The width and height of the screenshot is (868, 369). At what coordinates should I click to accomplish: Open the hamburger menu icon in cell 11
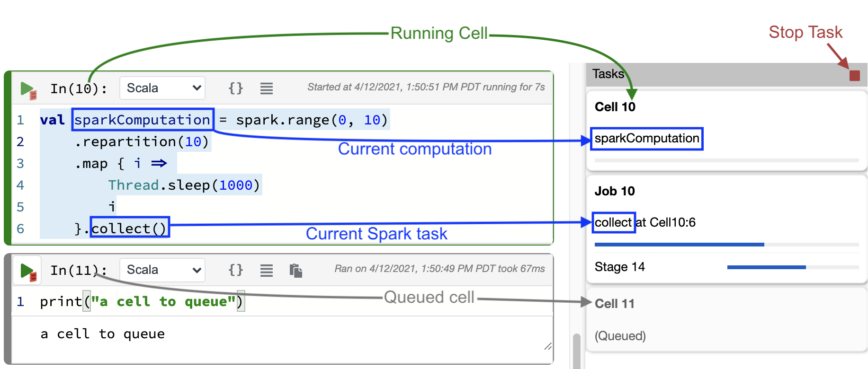[x=266, y=270]
